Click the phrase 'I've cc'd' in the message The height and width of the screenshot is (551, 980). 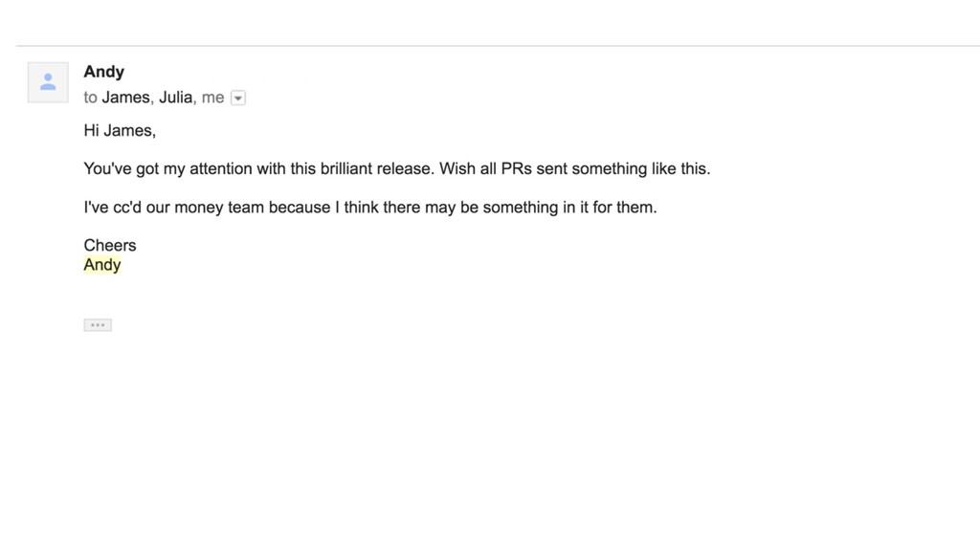pos(113,208)
